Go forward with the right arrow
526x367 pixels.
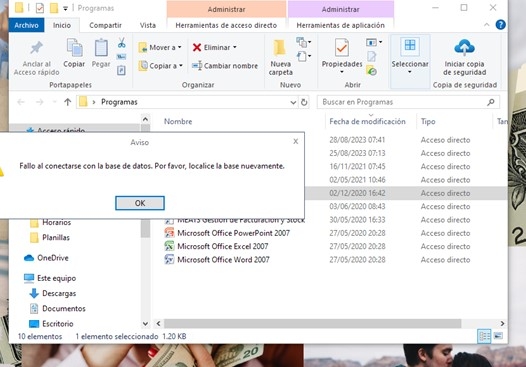(40, 102)
